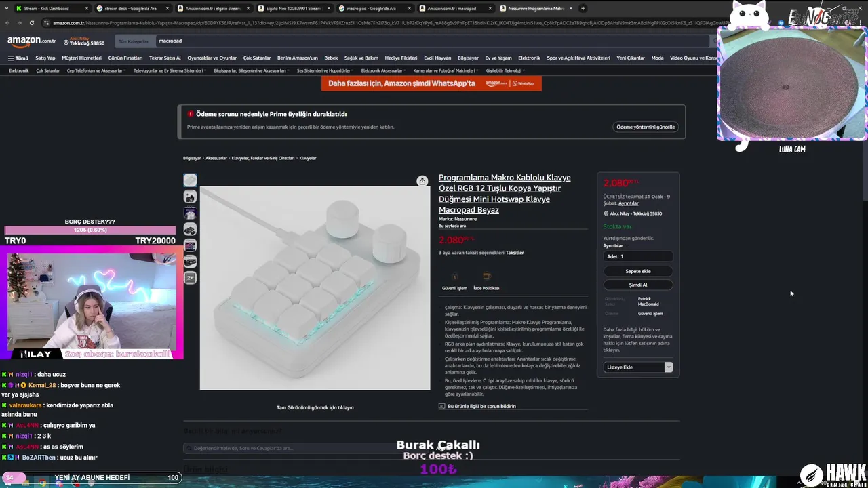Open the Tüm Kategoriler search dropdown
The image size is (868, 488).
134,41
